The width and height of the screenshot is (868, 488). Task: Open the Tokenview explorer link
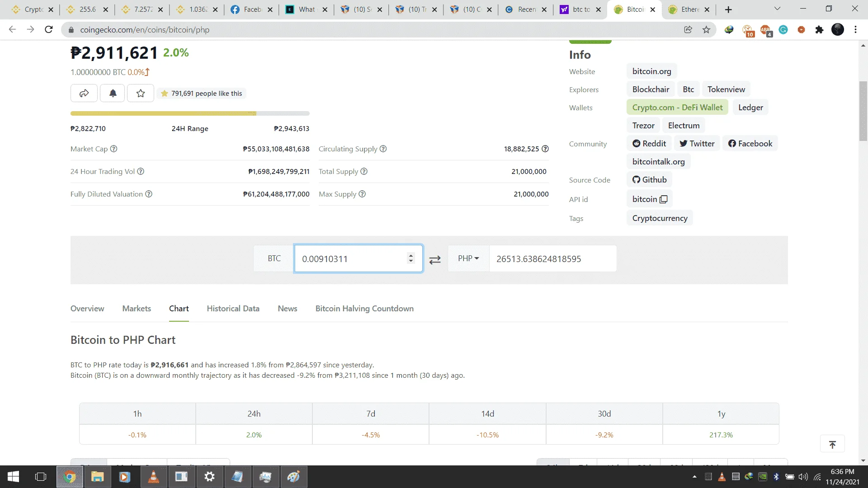point(726,89)
